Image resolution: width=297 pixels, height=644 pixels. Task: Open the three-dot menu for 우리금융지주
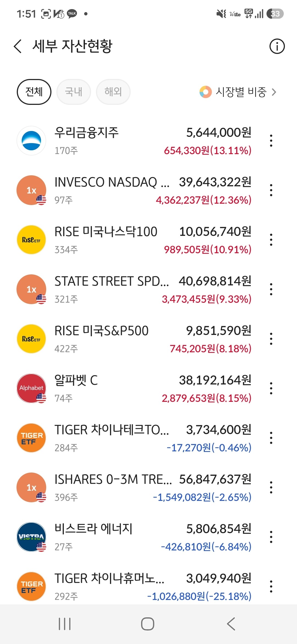(x=271, y=141)
